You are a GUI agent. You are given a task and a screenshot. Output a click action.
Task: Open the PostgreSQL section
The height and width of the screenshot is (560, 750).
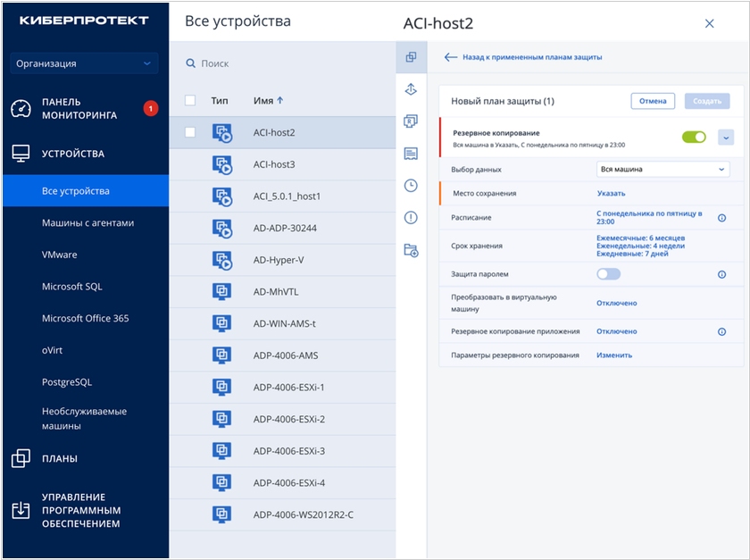click(x=66, y=382)
